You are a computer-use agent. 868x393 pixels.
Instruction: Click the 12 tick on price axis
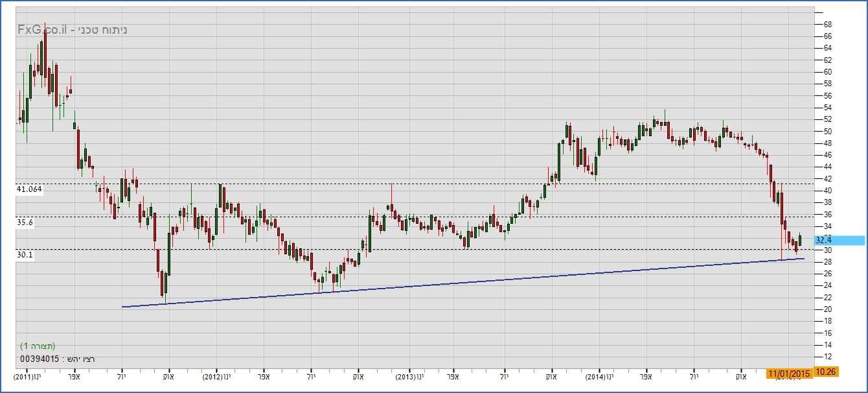coord(827,357)
